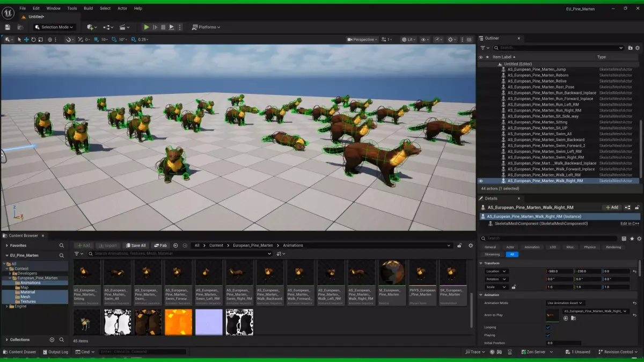The height and width of the screenshot is (362, 644).
Task: Save the current level with the floppy icon
Action: click(8, 27)
